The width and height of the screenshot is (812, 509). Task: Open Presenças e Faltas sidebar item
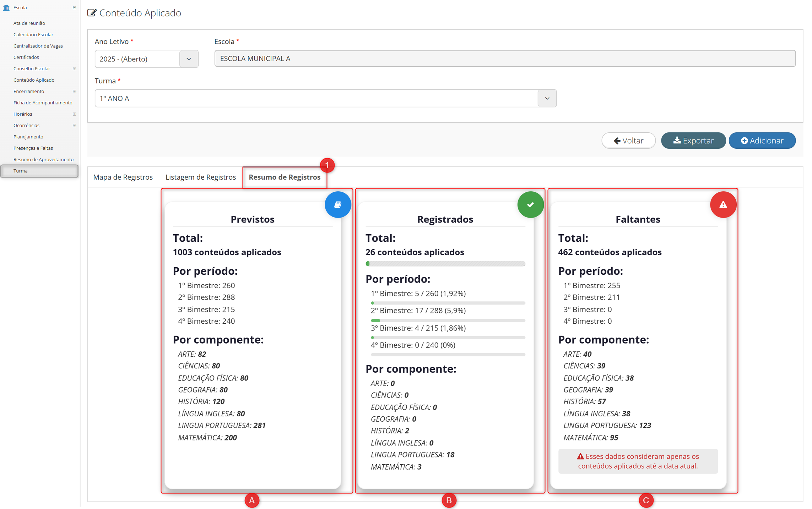tap(33, 148)
